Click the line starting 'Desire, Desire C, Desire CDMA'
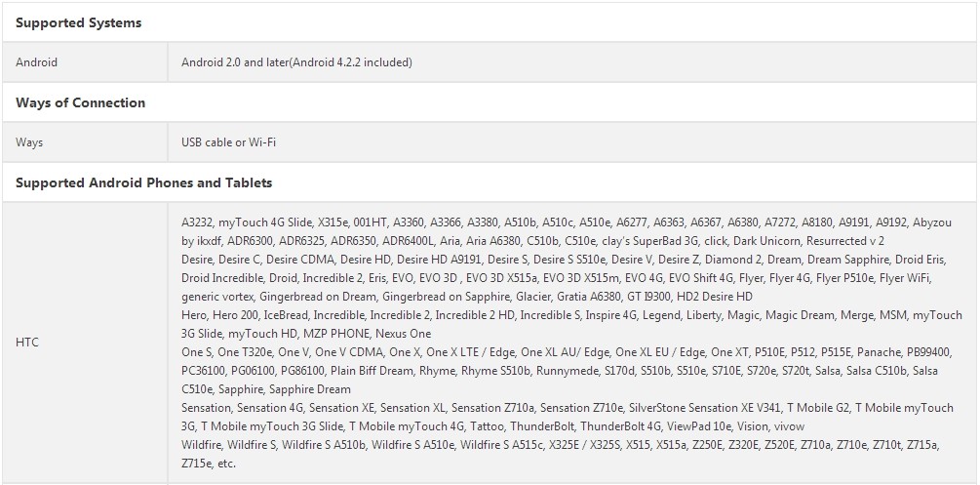The width and height of the screenshot is (980, 485). coord(565,259)
